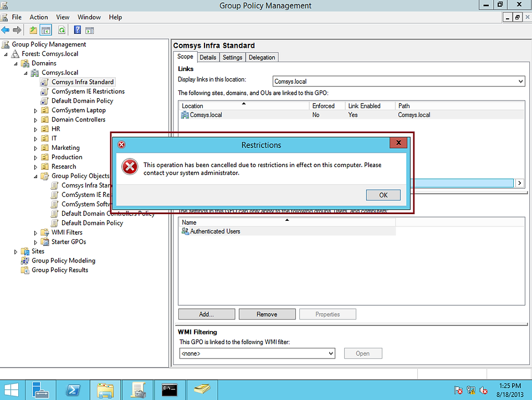This screenshot has height=400, width=532.
Task: Select the Research OU in tree
Action: (x=64, y=167)
